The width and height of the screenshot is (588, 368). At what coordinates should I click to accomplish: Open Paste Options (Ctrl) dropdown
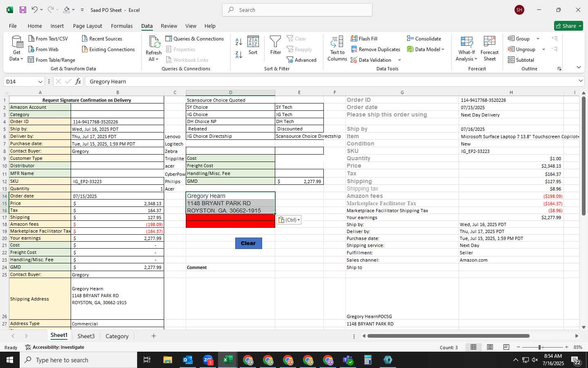point(289,220)
